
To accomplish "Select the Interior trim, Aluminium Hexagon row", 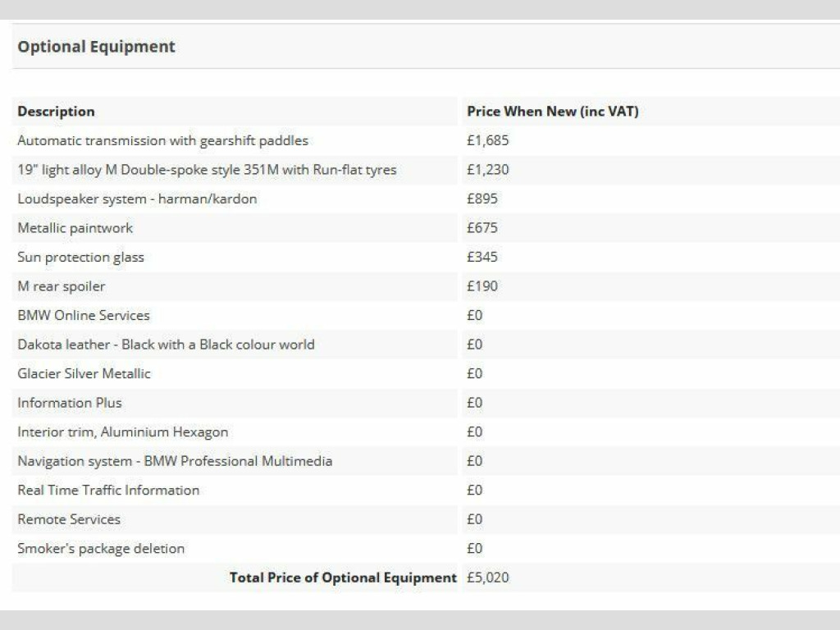I will click(x=123, y=431).
